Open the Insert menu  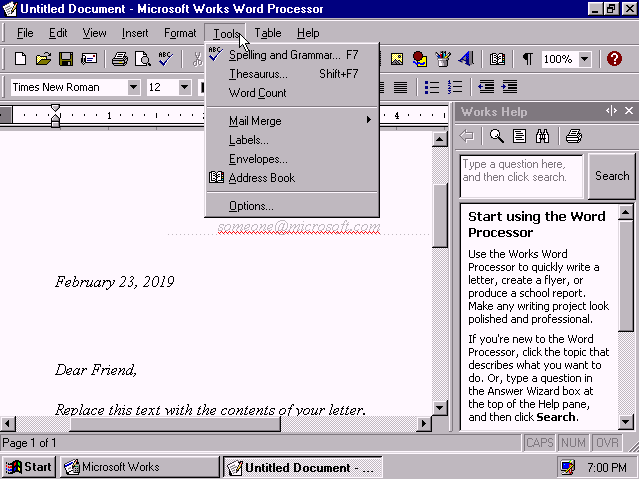(135, 33)
